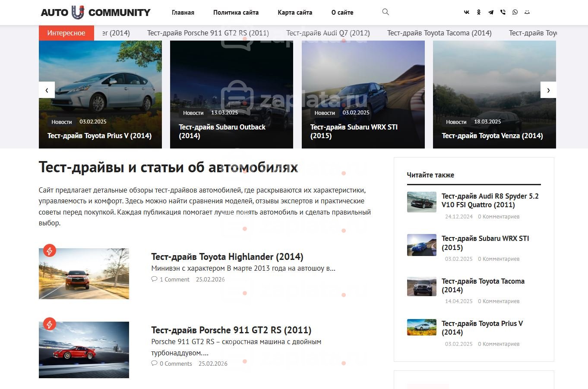The image size is (588, 389).
Task: Click the smiley face social icon
Action: 527,13
